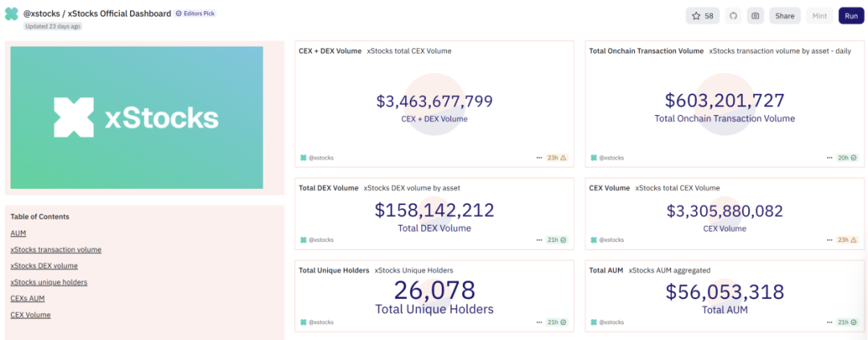Click the Editors Pick badge
868x340 pixels.
(x=195, y=14)
